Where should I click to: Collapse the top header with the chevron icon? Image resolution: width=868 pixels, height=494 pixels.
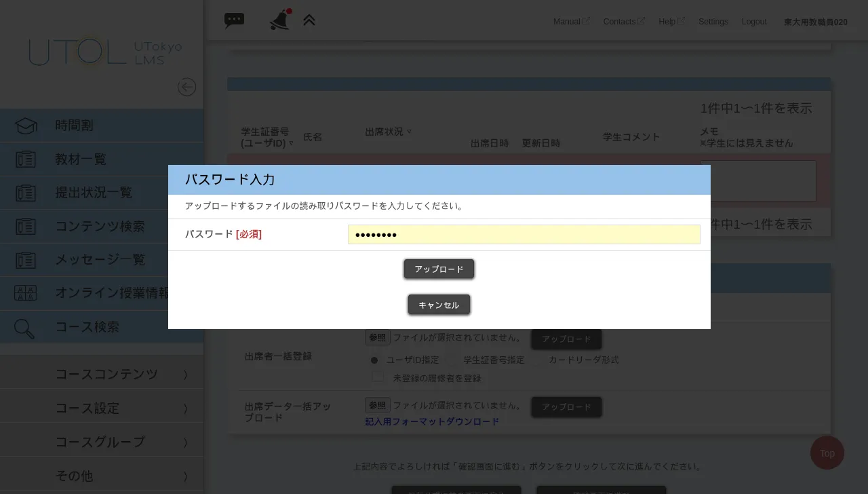tap(309, 20)
